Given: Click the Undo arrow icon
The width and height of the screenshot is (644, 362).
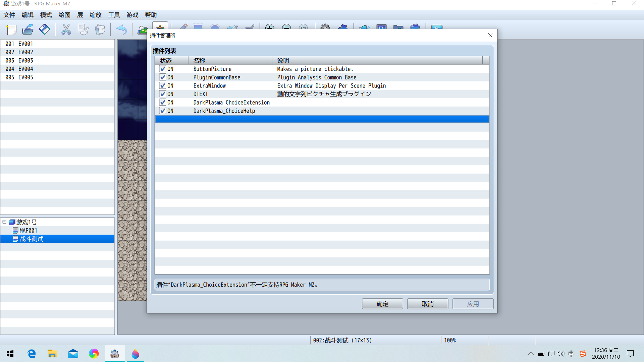Looking at the screenshot, I should click(x=121, y=29).
